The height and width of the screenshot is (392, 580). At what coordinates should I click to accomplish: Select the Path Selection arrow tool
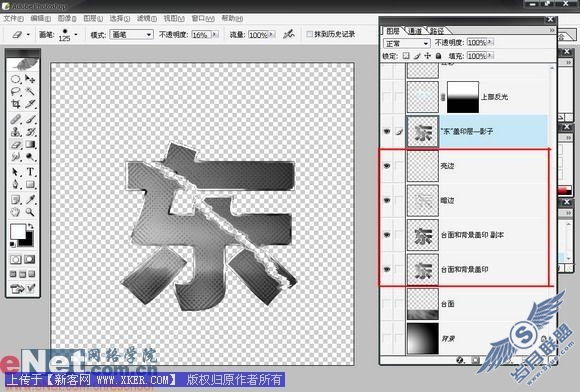(x=16, y=172)
